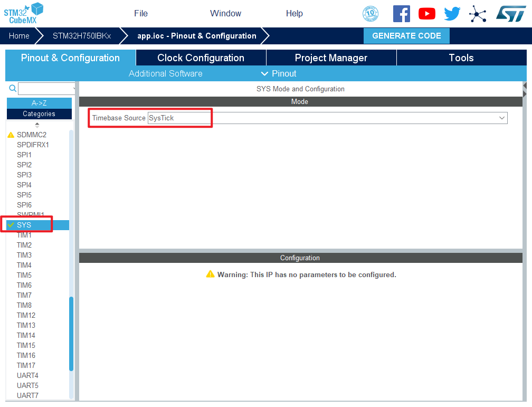Open the File menu
Viewport: 532px width, 407px height.
[141, 14]
